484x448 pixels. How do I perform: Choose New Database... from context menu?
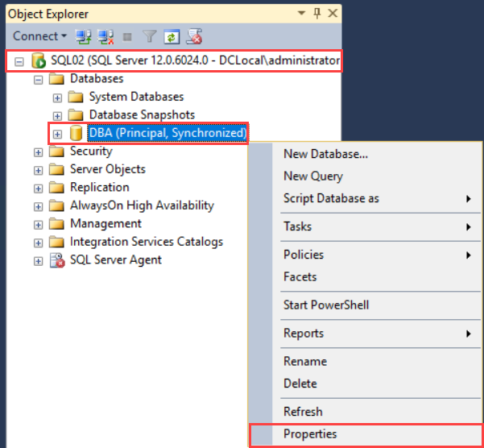(x=365, y=154)
